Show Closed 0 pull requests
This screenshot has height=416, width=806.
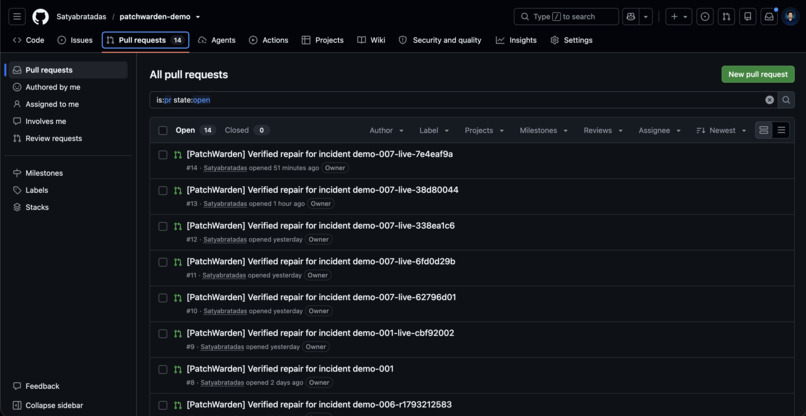(x=247, y=131)
